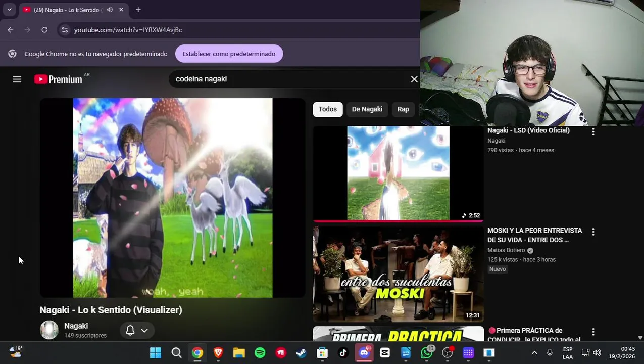Open File Explorer from taskbar

tap(239, 353)
